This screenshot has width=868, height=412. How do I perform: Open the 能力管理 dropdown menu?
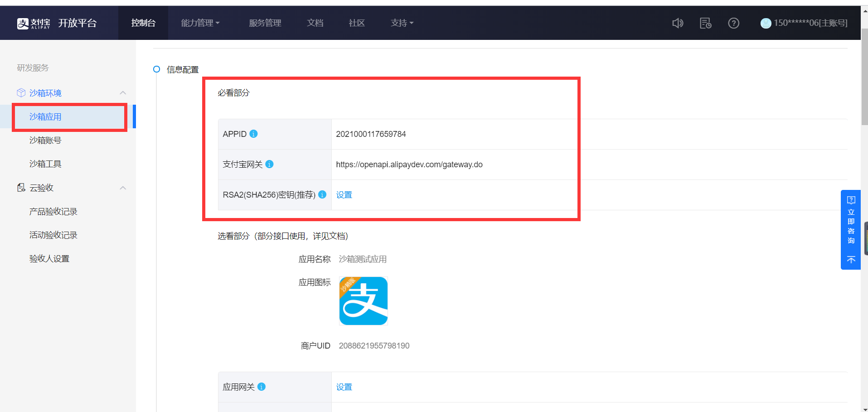[x=200, y=23]
